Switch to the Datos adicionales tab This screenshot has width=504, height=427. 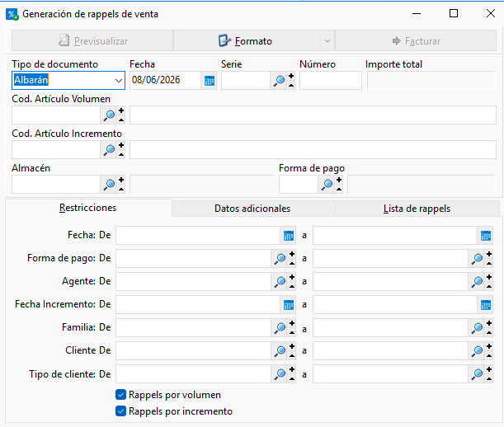click(252, 209)
